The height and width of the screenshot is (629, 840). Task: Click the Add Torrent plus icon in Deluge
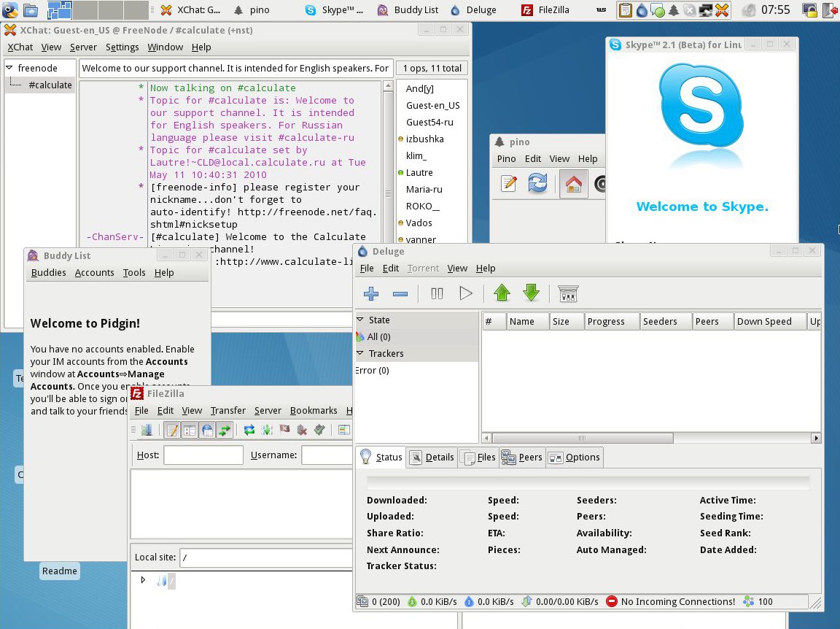pos(371,293)
